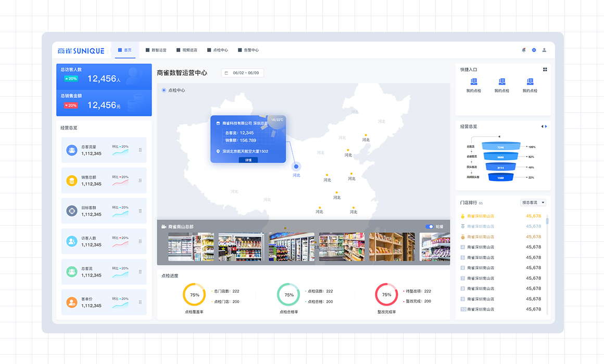Open the second store shelf thumbnail
This screenshot has width=604, height=364.
tap(241, 248)
